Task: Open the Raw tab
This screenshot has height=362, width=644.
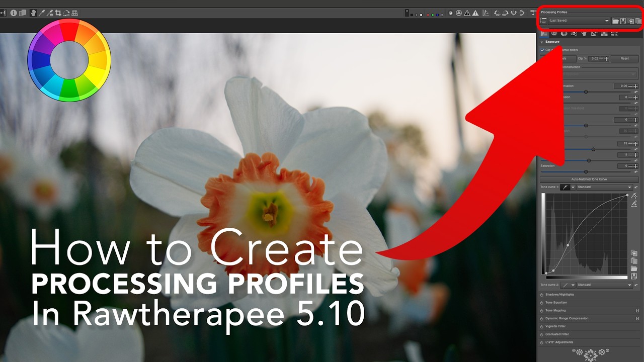Action: tap(604, 34)
